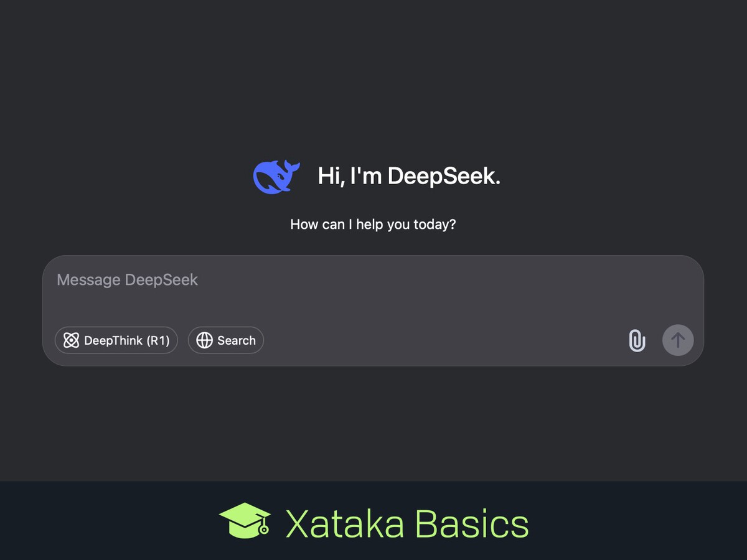Click the word "DeepSeek" in the greeting heading
Viewport: 747px width, 560px height.
pyautogui.click(x=443, y=177)
